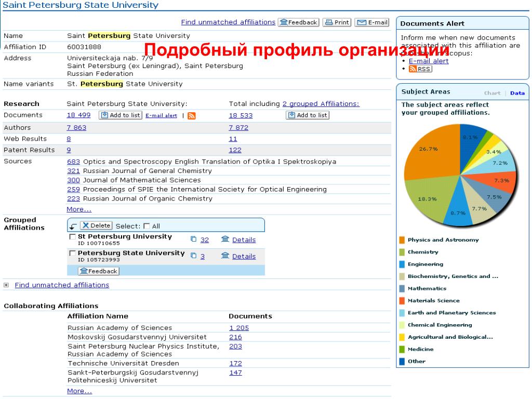This screenshot has height=399, width=532.
Task: View the 7 872 total authors list
Action: click(238, 128)
